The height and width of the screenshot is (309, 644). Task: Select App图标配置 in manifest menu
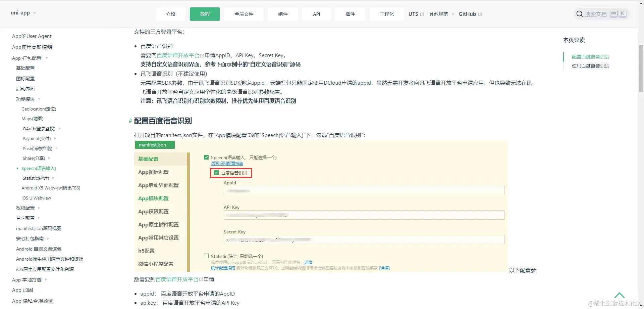[153, 172]
